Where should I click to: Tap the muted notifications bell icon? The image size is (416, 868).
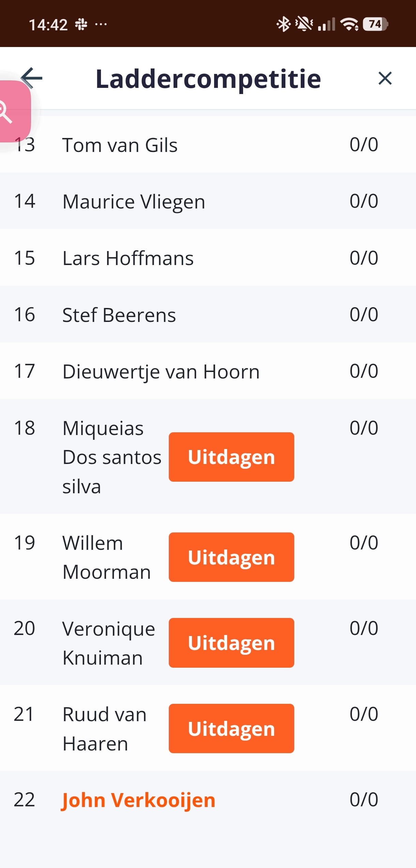[303, 25]
